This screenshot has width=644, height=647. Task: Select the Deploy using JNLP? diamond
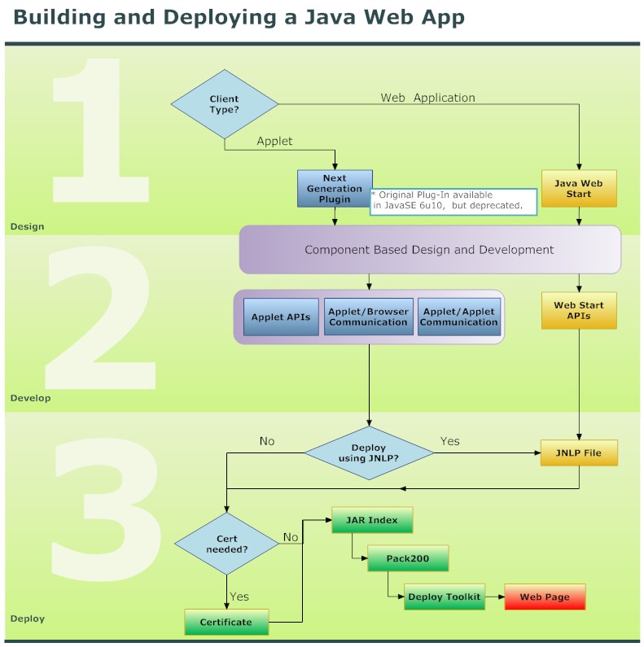369,453
